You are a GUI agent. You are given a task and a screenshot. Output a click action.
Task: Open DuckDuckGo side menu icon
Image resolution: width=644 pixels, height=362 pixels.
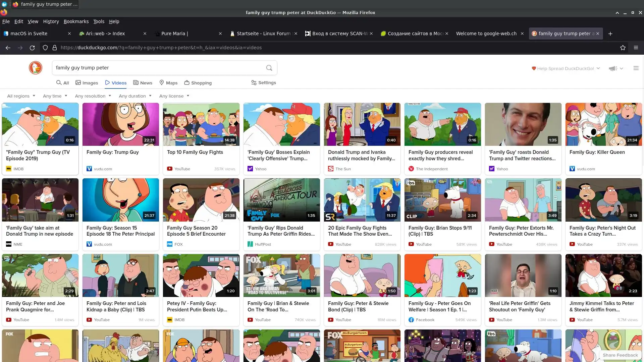pyautogui.click(x=636, y=68)
